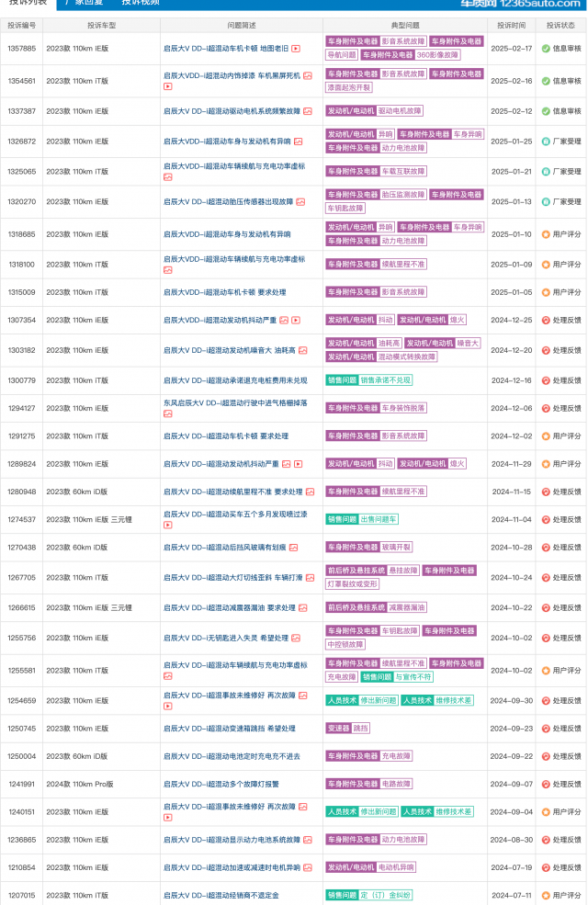
Task: Click image icon in complaint 1354561 row
Action: [x=308, y=75]
